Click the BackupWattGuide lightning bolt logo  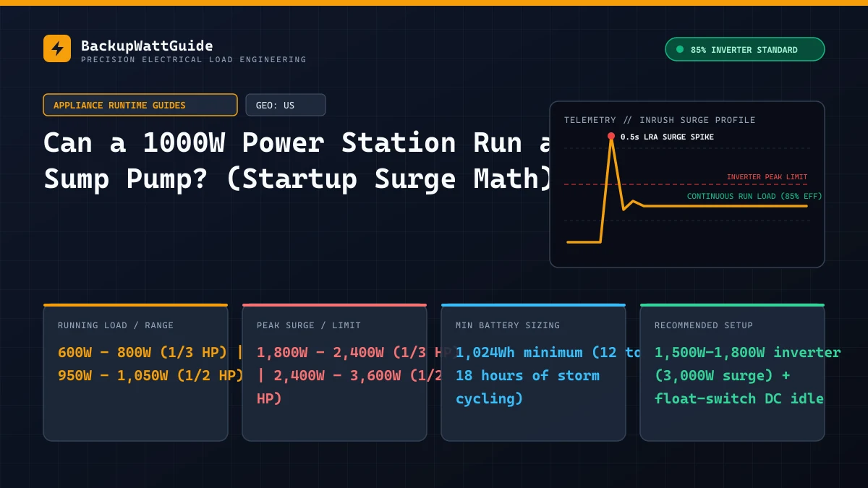coord(57,48)
